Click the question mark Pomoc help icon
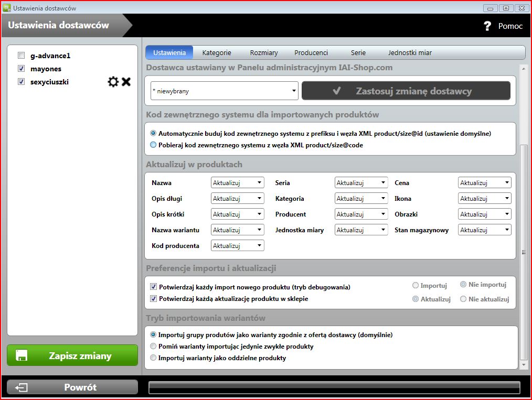 pos(487,26)
